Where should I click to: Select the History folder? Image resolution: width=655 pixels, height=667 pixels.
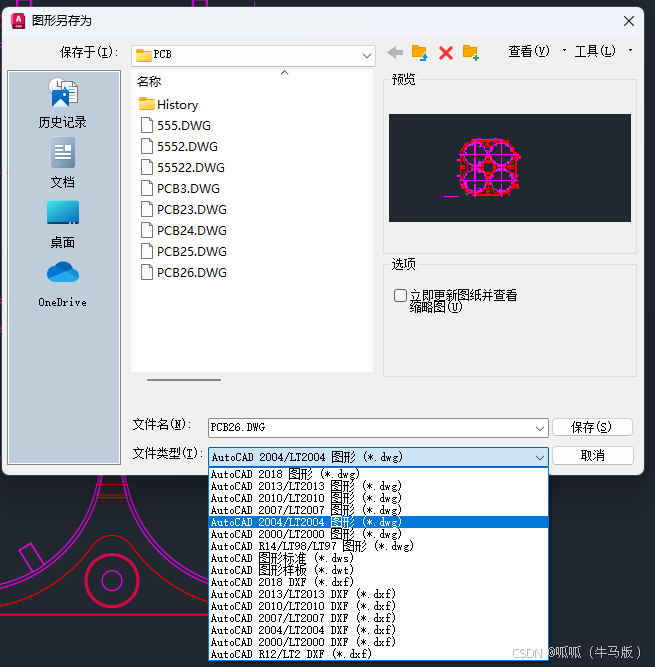pyautogui.click(x=169, y=105)
